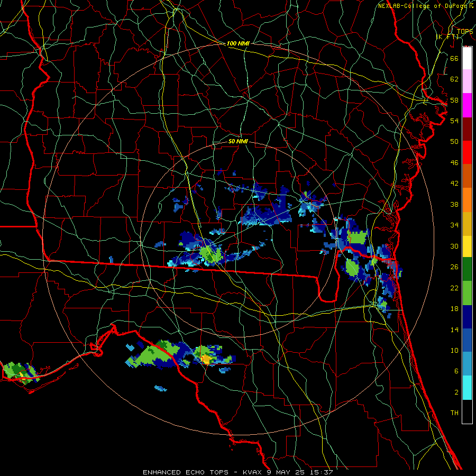Click the white swatch in the tops legend
Screen dimensions: 476x476
[x=467, y=58]
